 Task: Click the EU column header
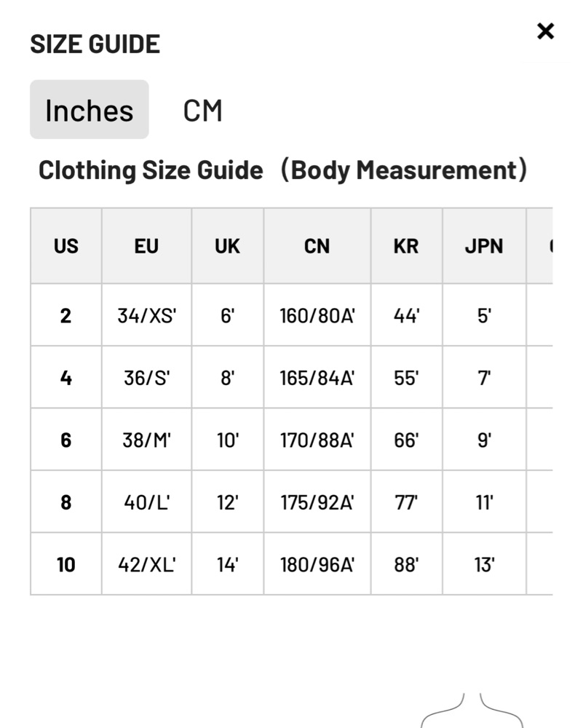(147, 246)
